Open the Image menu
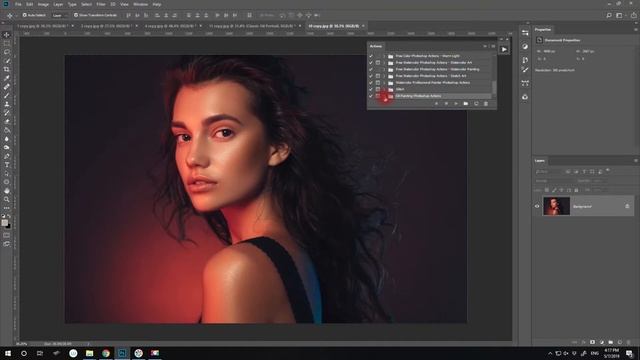 pos(43,4)
